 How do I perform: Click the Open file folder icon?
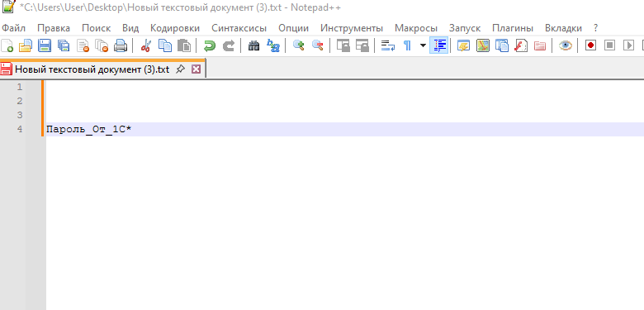(x=26, y=45)
